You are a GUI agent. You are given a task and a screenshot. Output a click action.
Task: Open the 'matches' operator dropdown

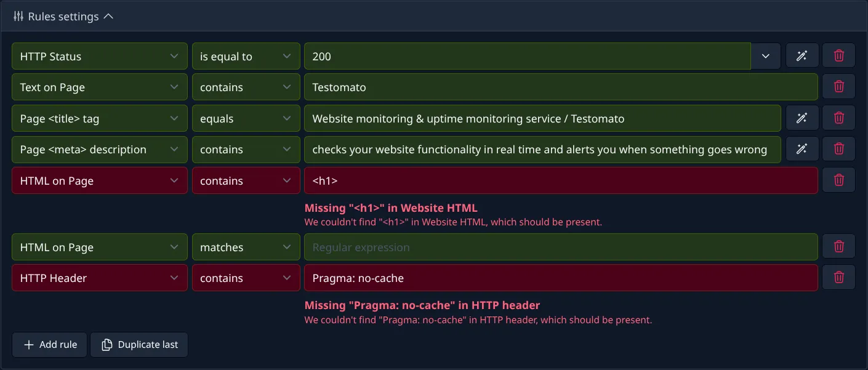point(246,247)
